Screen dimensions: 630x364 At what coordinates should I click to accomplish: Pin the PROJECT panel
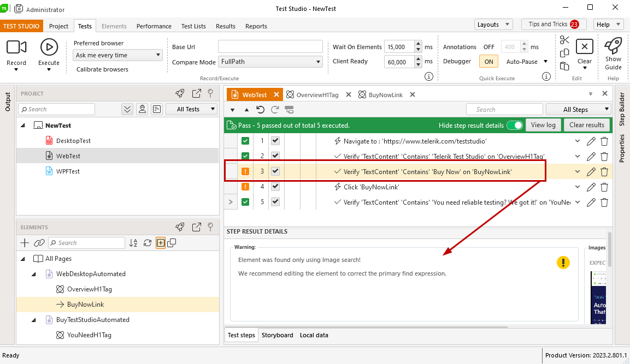coord(210,93)
